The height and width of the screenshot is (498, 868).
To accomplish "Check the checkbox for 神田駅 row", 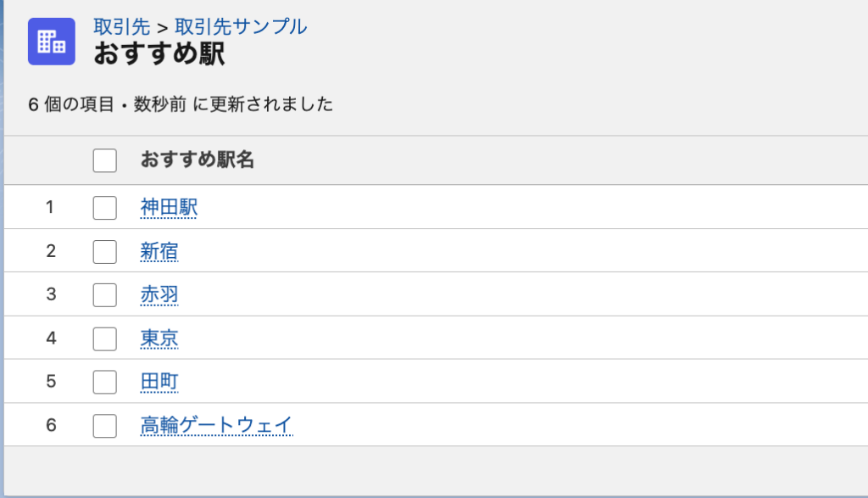I will coord(104,207).
